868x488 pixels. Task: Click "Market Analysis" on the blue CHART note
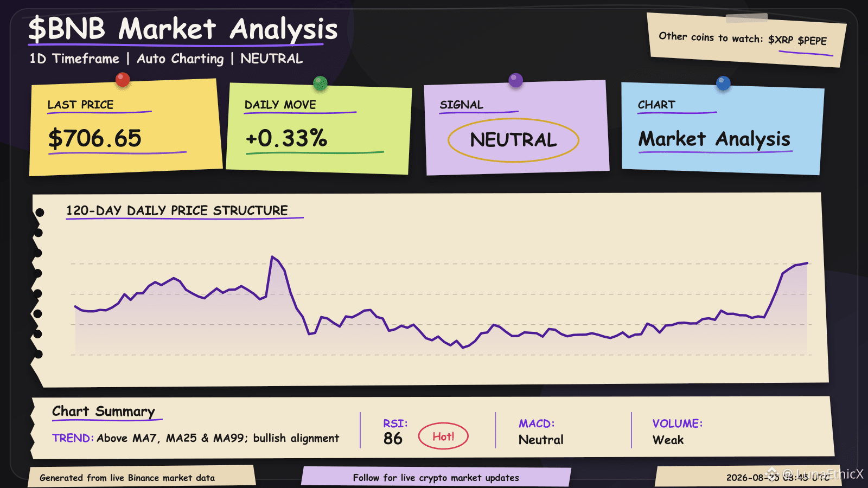coord(714,139)
